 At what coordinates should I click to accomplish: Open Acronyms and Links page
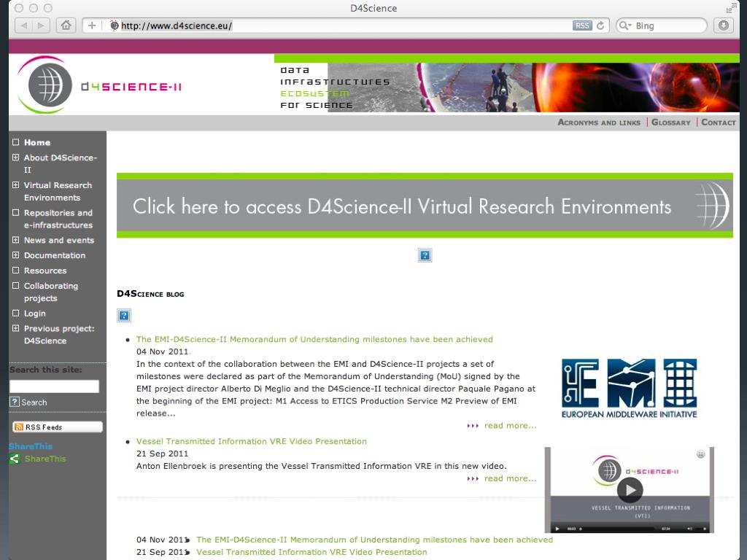click(599, 122)
